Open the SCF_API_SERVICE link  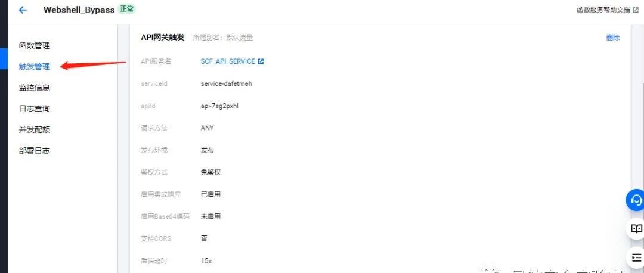point(228,61)
